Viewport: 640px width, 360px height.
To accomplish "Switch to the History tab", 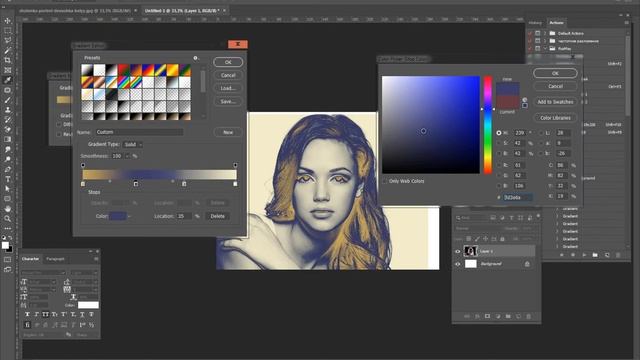I will [535, 23].
